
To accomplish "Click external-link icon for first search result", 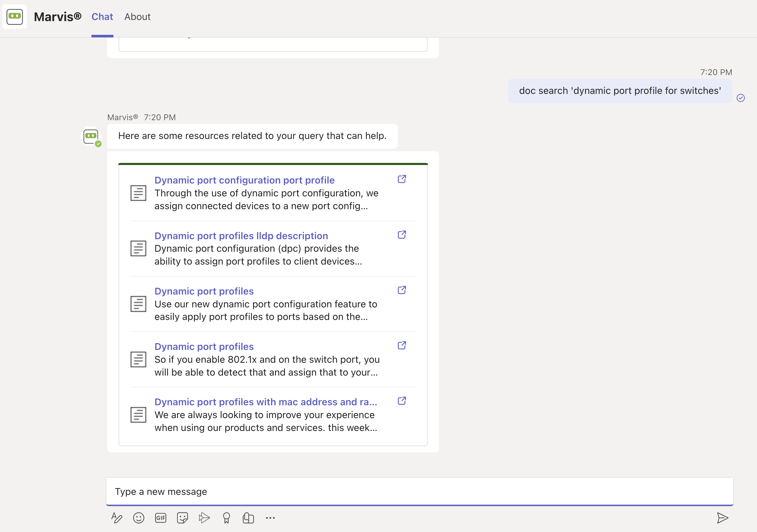I will click(402, 179).
